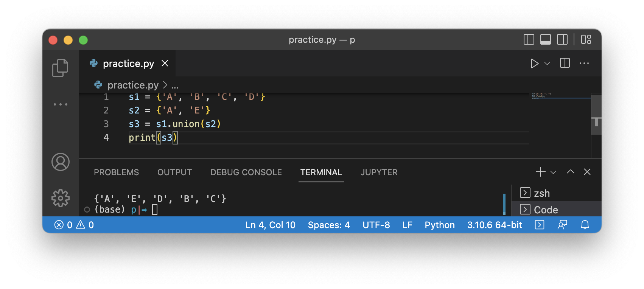Switch to the DEBUG CONSOLE tab
Screen dimensions: 644x289
246,172
